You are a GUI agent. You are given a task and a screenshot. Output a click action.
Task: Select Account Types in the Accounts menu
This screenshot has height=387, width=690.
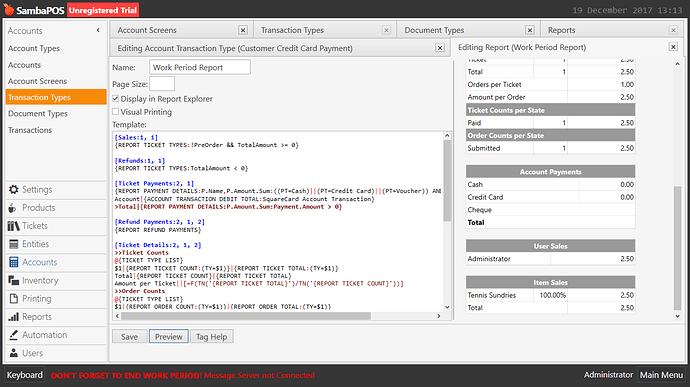[34, 48]
